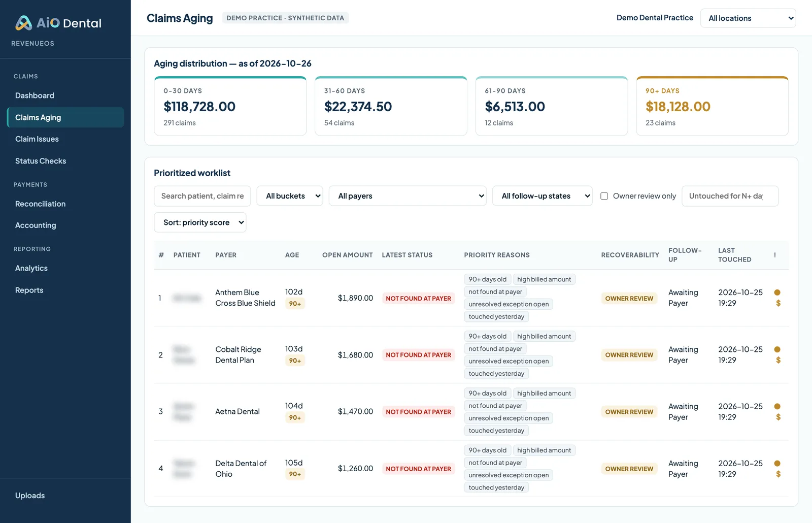Click the Priority Reasons column header
Viewport: 812px width, 523px height.
497,255
